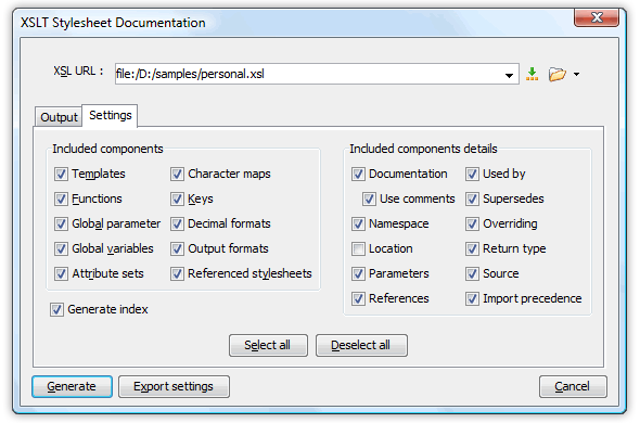Uncheck the Return type checkbox
Screen dimensions: 640x423
[472, 249]
